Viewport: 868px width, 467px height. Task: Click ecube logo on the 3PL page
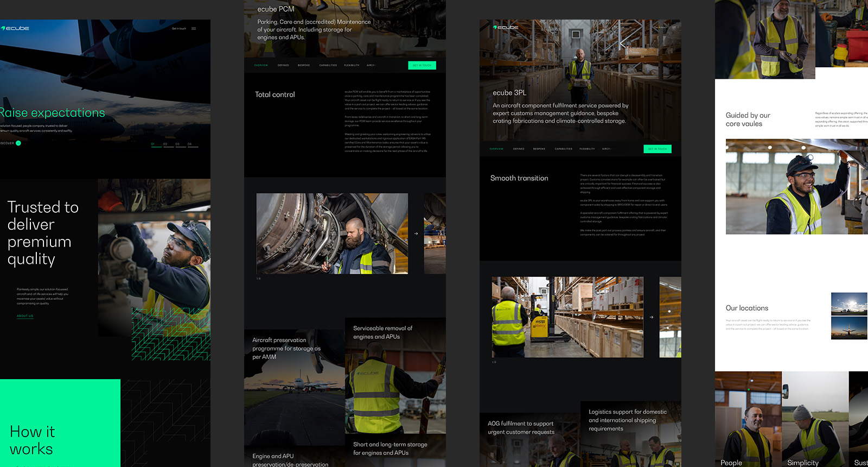tap(506, 27)
